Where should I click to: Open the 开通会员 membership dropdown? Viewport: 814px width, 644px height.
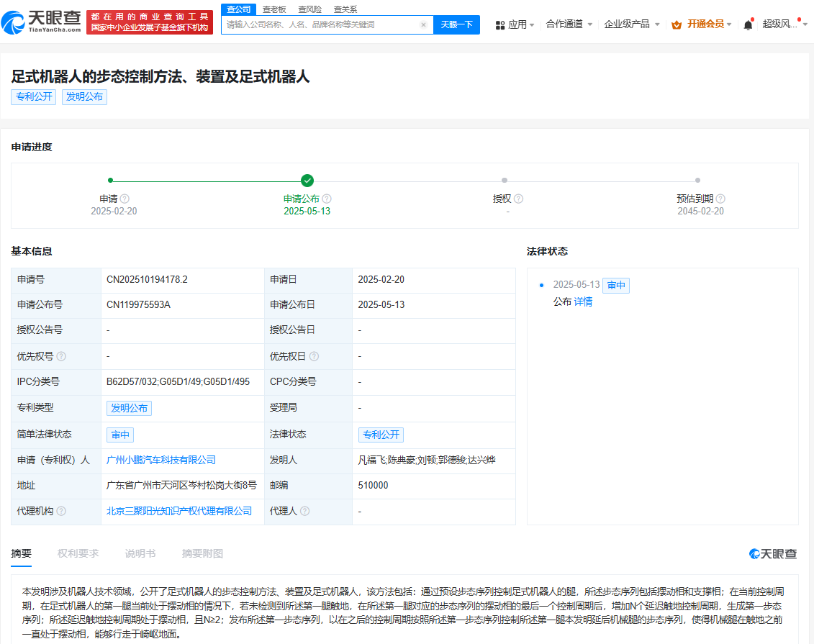(x=702, y=24)
